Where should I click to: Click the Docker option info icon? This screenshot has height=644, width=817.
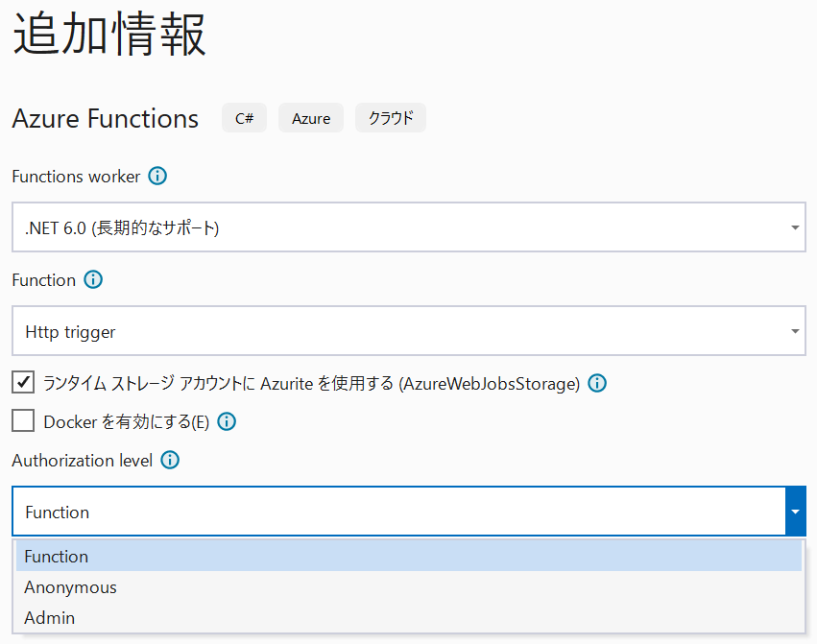tap(226, 420)
